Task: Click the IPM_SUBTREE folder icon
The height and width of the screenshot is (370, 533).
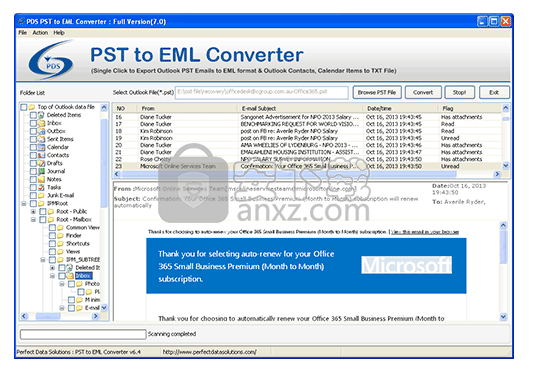Action: coord(60,260)
